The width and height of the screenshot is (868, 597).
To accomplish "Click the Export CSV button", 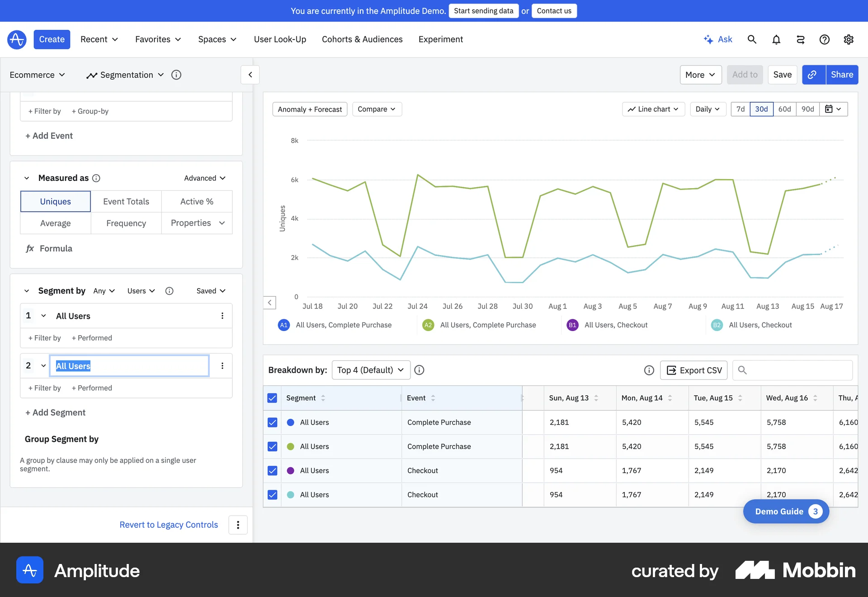I will 694,370.
